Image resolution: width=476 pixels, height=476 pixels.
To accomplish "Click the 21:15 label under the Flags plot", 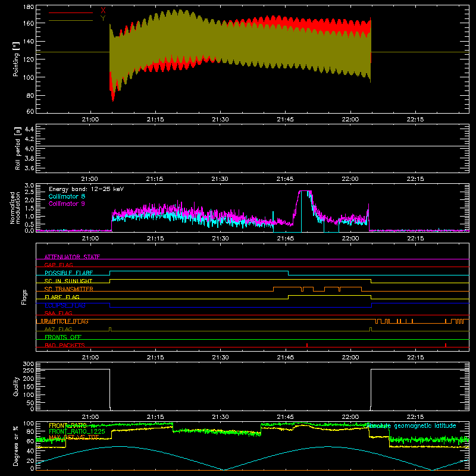I will [x=155, y=358].
